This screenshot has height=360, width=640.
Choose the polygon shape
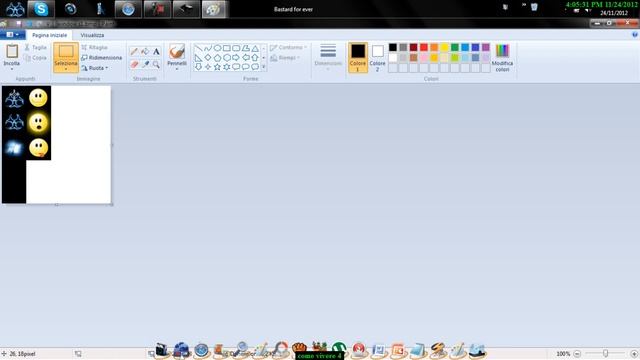pos(245,49)
